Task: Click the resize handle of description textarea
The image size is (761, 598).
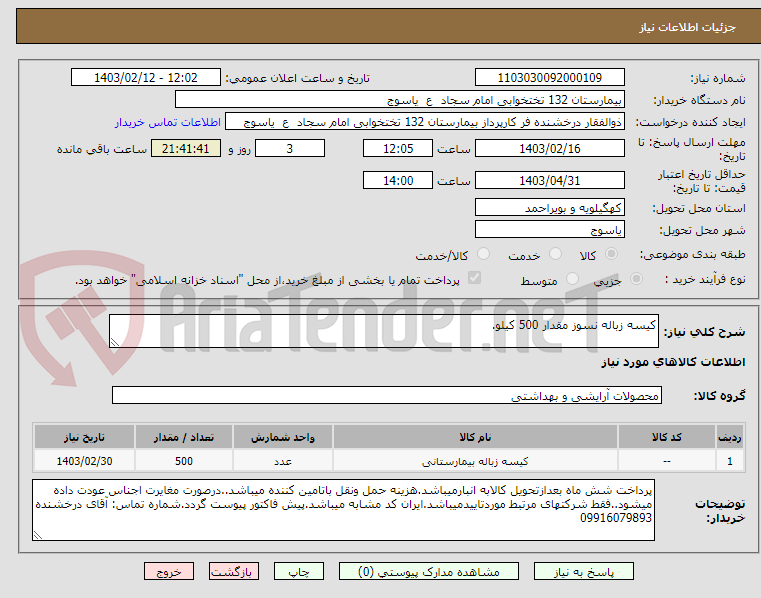Action: click(x=115, y=342)
